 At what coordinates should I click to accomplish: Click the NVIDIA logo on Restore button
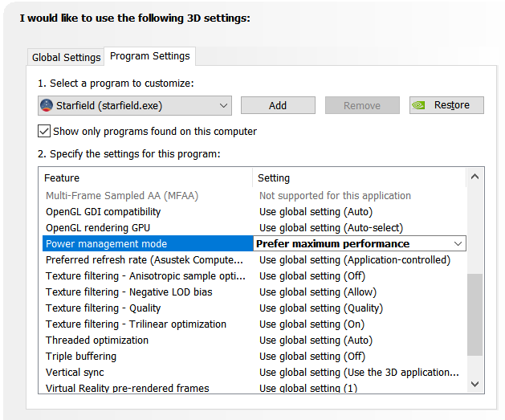421,105
